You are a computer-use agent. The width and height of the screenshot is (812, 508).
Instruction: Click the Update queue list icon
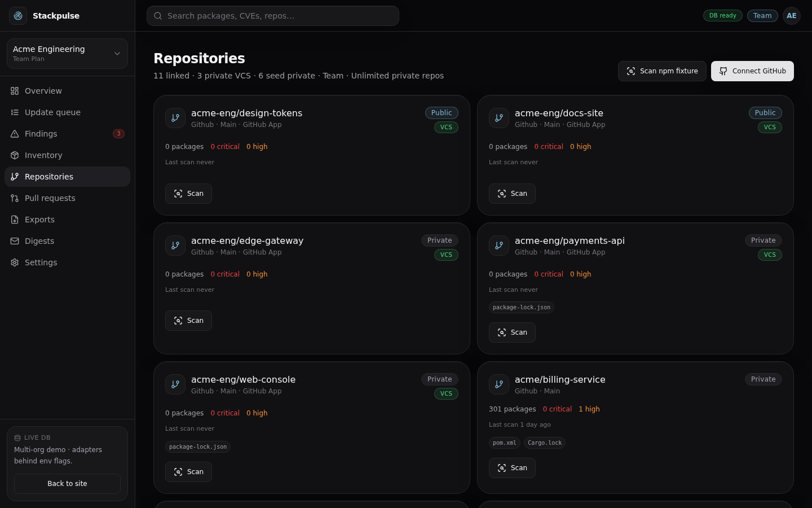click(x=15, y=112)
